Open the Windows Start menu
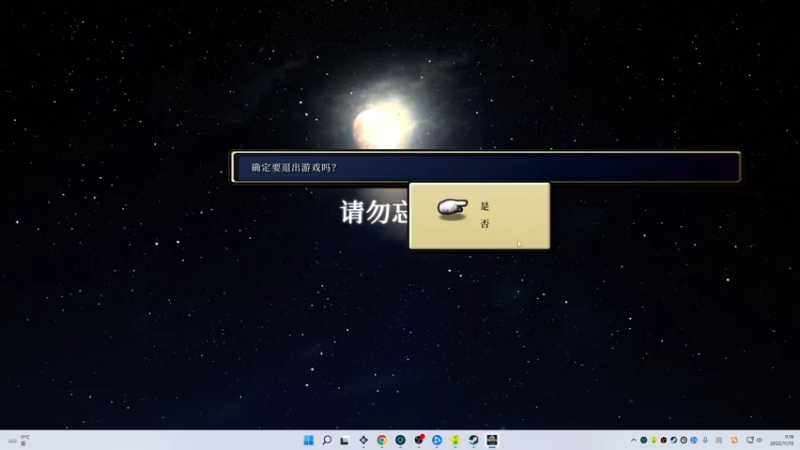The image size is (800, 450). [x=309, y=440]
